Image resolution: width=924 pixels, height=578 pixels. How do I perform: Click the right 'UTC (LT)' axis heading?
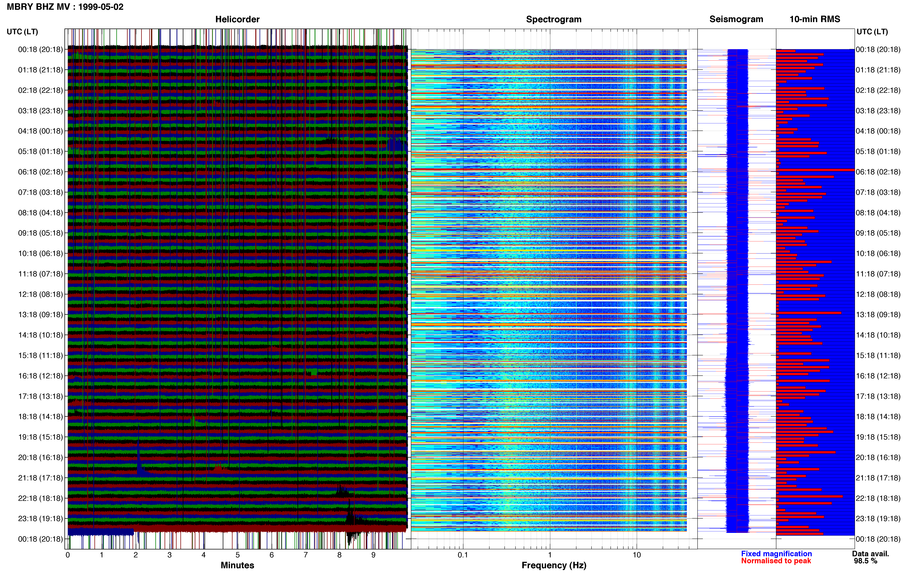pyautogui.click(x=872, y=32)
